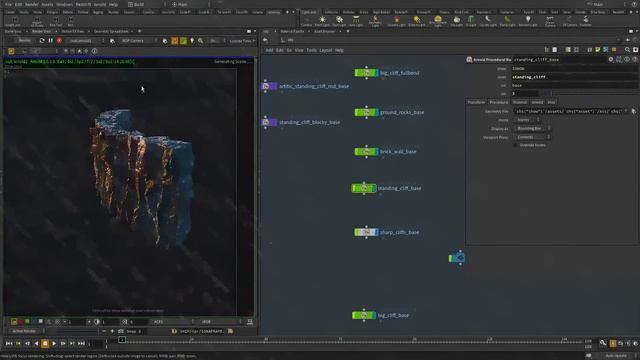The height and width of the screenshot is (360, 640).
Task: Switch to the Geometry Spreadsheet tab
Action: tap(111, 31)
